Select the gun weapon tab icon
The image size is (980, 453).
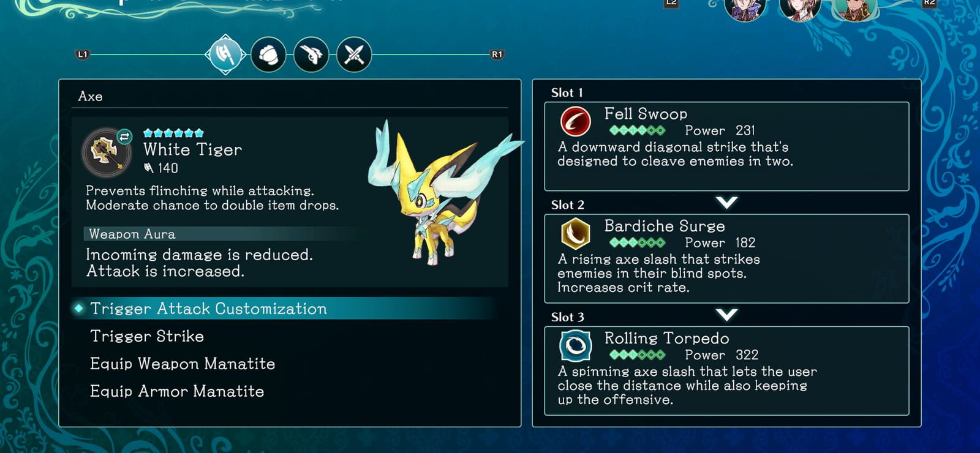point(311,54)
